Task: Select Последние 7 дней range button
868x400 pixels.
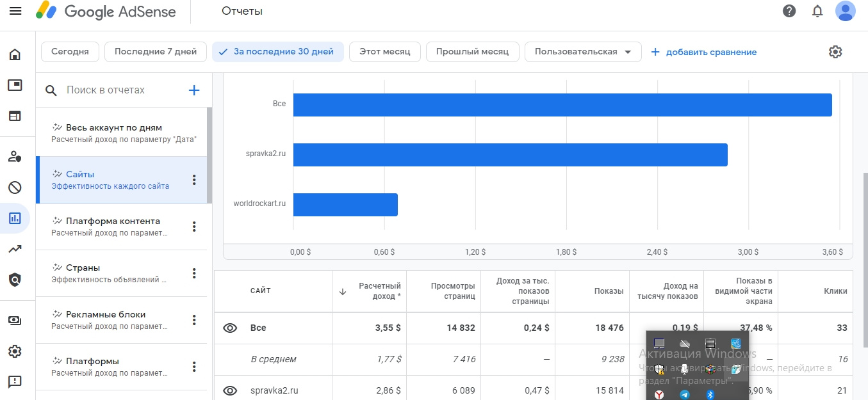Action: tap(156, 52)
